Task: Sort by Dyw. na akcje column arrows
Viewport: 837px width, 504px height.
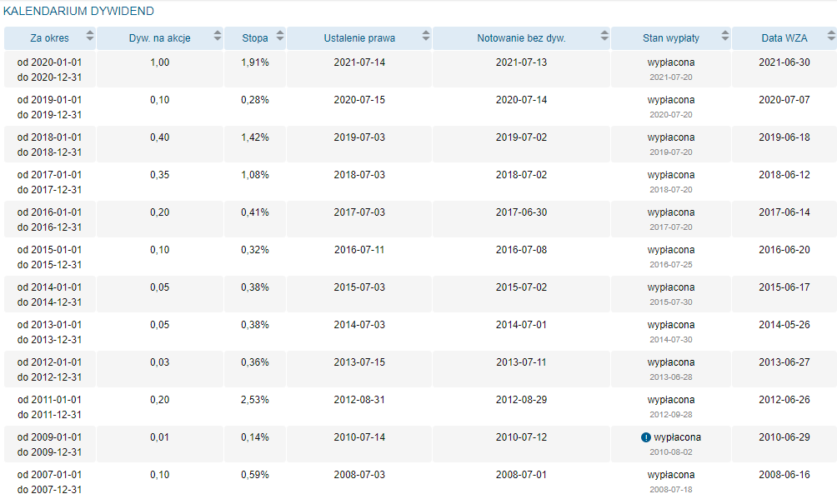Action: click(x=218, y=36)
